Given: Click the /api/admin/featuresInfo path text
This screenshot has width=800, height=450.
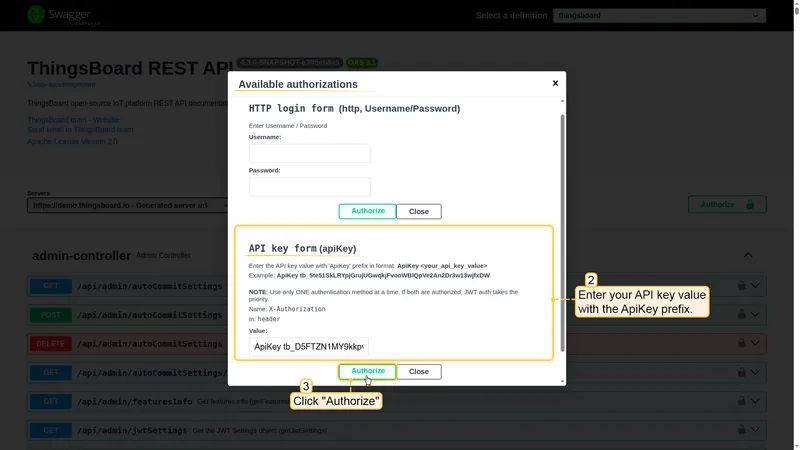Looking at the screenshot, I should (135, 402).
